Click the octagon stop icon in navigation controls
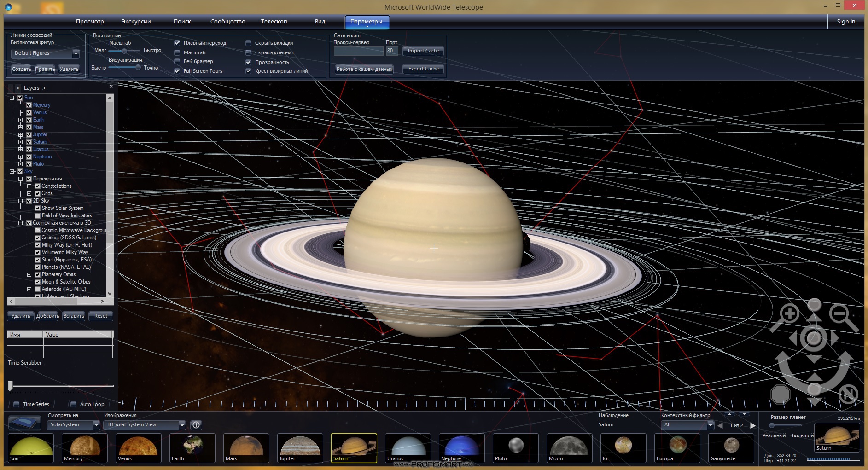Image resolution: width=868 pixels, height=470 pixels. [780, 394]
